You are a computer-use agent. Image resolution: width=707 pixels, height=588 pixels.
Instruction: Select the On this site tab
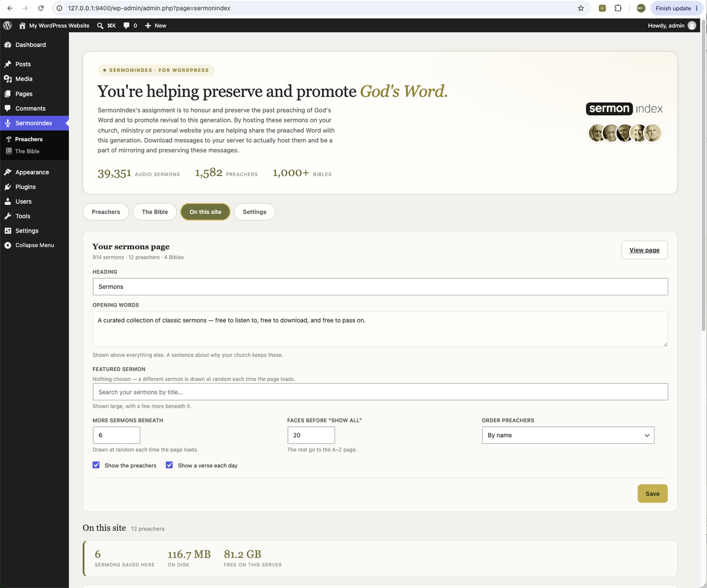tap(205, 212)
